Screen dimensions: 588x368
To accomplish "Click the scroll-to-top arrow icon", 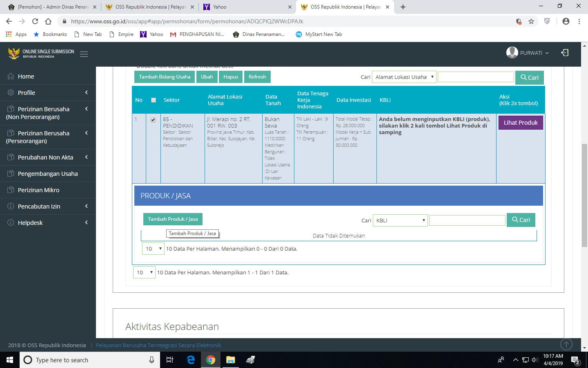I will point(566,344).
